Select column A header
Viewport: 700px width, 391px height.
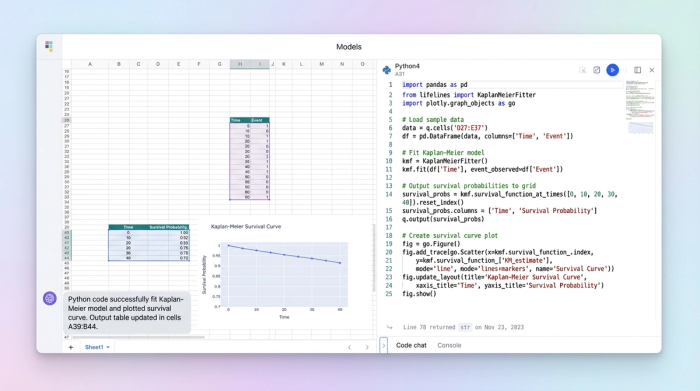[90, 64]
